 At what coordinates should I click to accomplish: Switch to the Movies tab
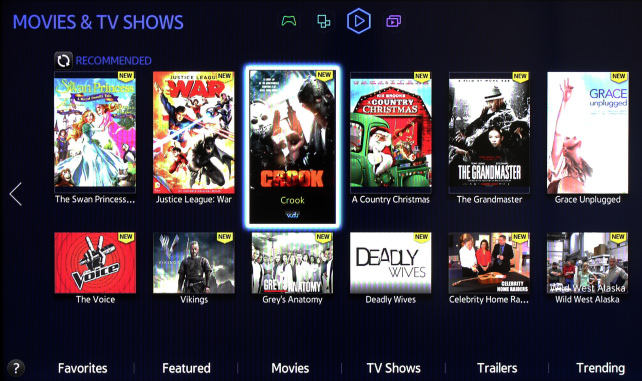(x=290, y=368)
